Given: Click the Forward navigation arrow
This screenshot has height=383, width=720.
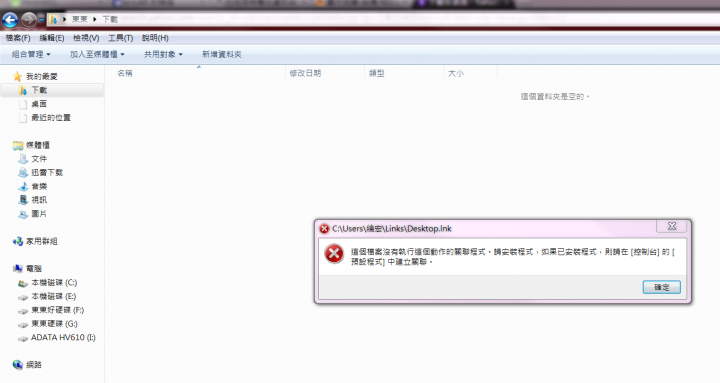Looking at the screenshot, I should click(29, 20).
